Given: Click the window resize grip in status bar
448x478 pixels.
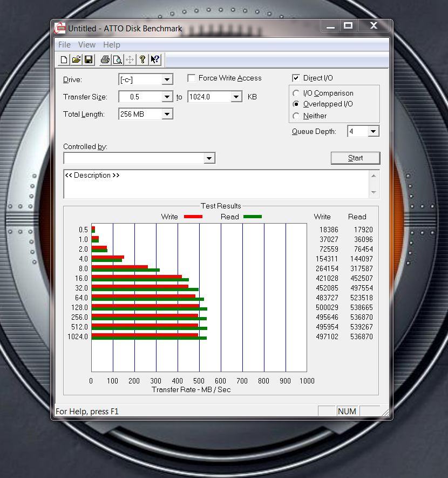Looking at the screenshot, I should point(385,413).
